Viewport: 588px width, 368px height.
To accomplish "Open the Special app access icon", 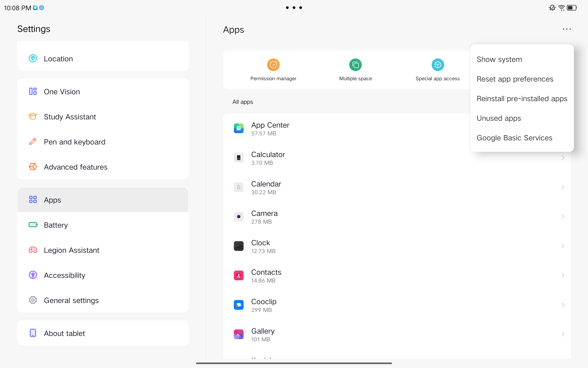I will tap(437, 65).
